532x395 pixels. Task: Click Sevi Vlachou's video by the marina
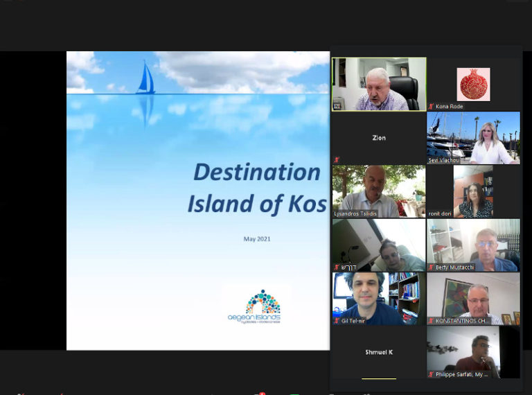coord(473,137)
